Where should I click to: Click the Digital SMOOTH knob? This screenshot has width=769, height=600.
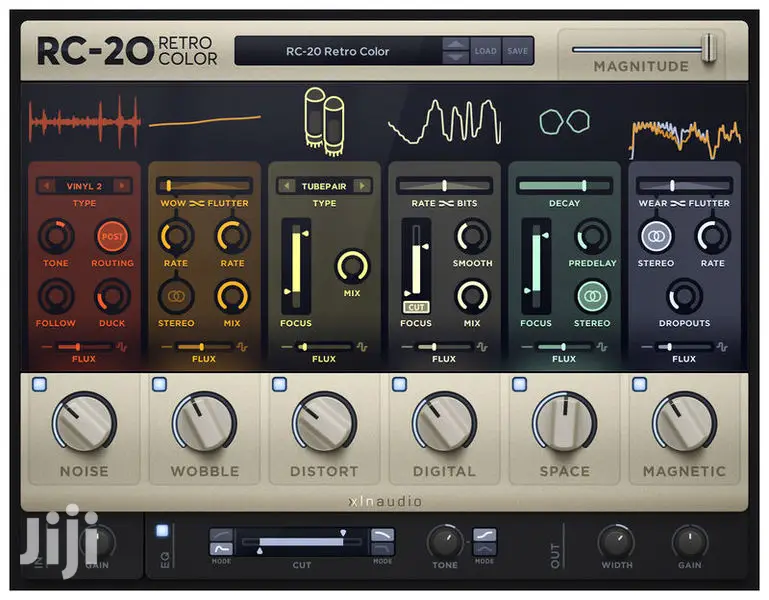coord(472,236)
